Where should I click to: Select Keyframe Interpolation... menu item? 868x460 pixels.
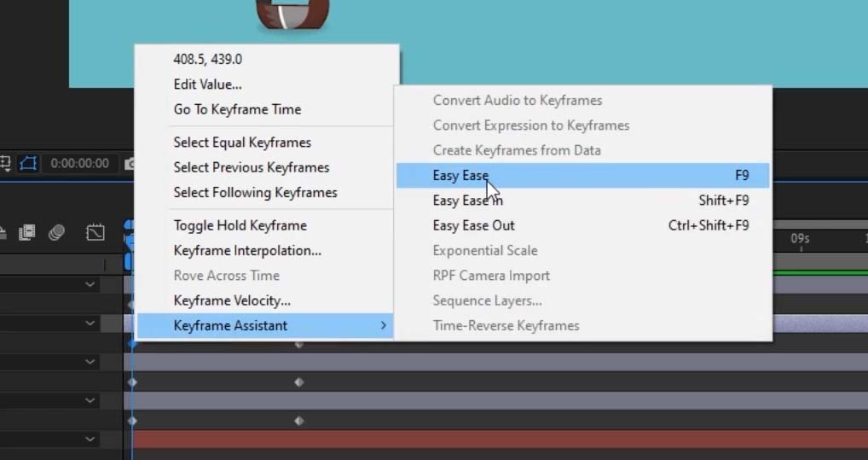[x=264, y=251]
